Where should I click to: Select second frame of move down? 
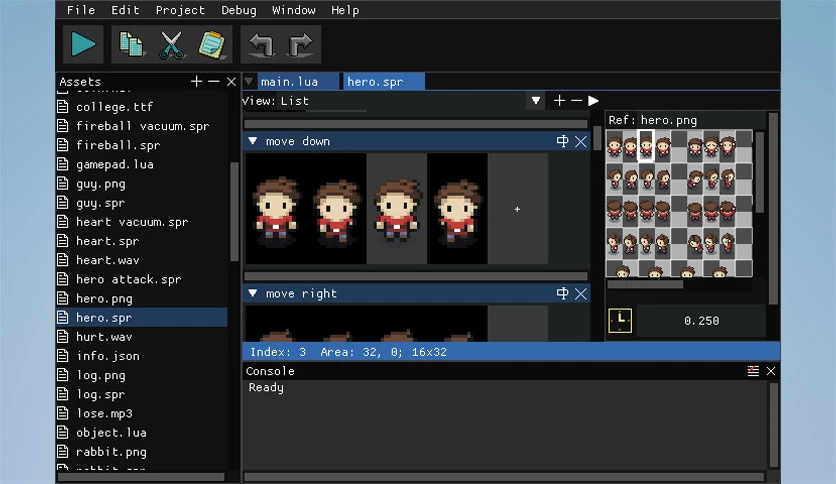pyautogui.click(x=336, y=208)
